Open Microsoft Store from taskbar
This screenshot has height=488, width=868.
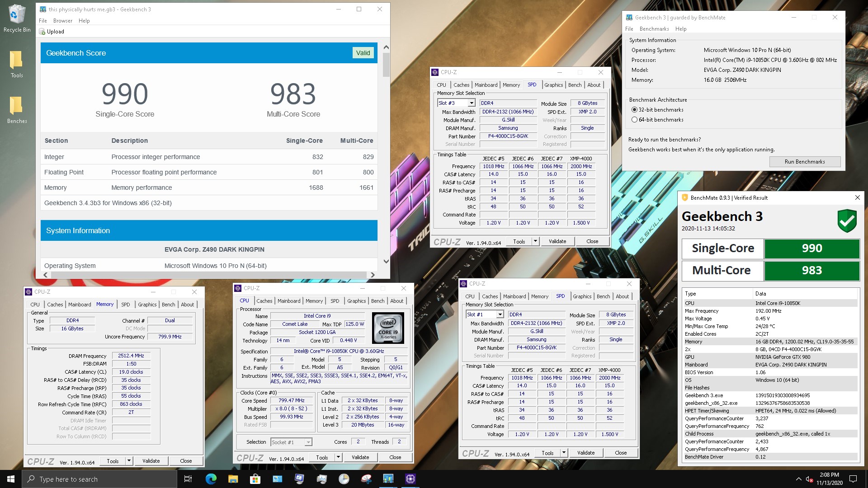pos(255,479)
